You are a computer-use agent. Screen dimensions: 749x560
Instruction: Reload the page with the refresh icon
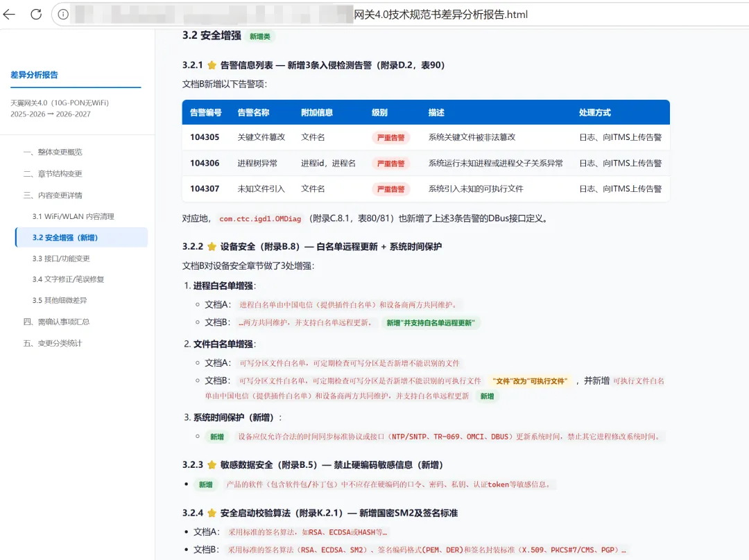tap(36, 15)
